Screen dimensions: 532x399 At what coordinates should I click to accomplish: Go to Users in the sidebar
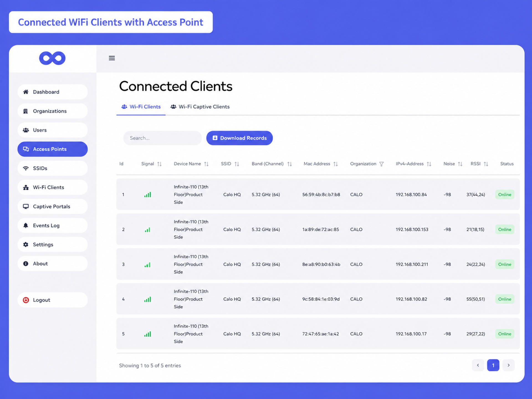click(x=53, y=130)
